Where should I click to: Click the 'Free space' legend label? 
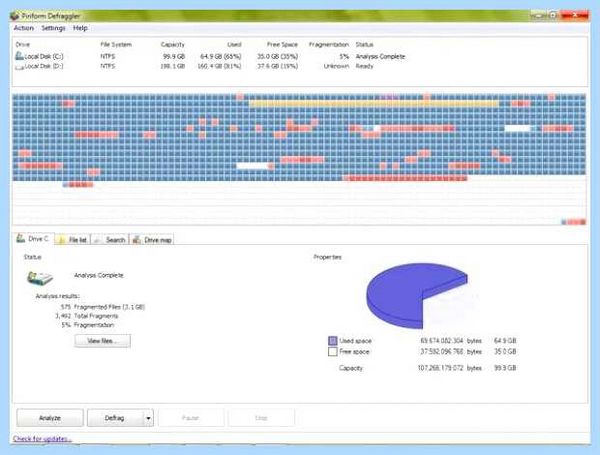354,352
